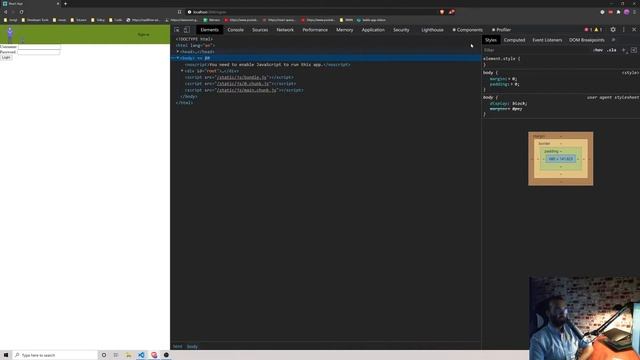Toggle the .cls class editor button
Viewport: 640px width, 360px height.
tap(611, 50)
